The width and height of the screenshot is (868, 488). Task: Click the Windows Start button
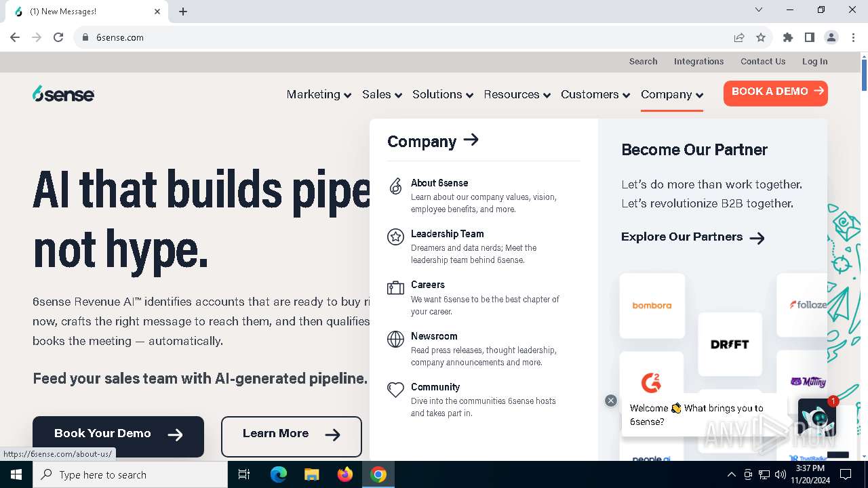(16, 474)
